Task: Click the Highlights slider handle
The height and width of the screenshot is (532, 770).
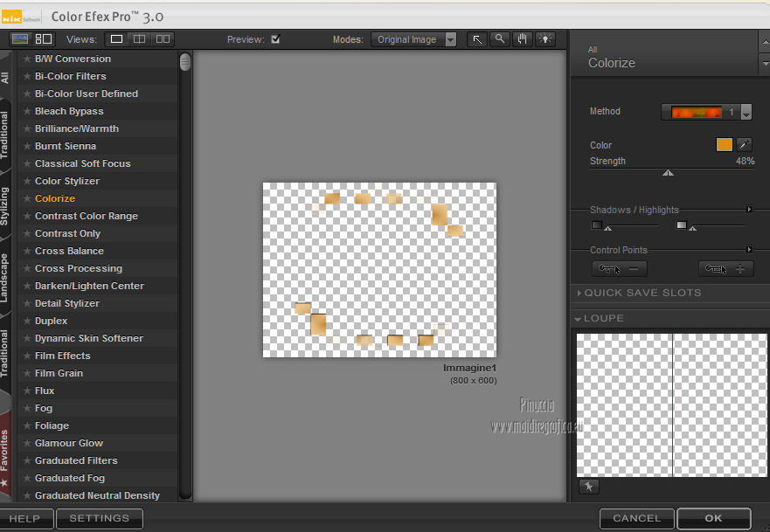Action: tap(692, 228)
